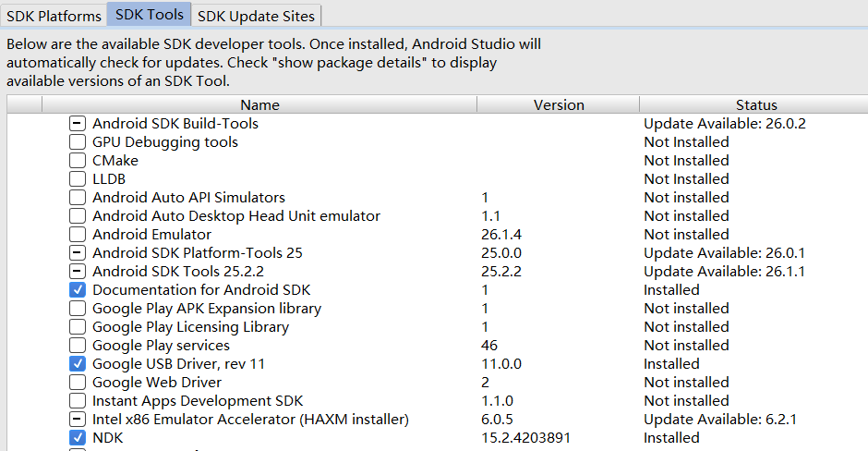The width and height of the screenshot is (868, 451).
Task: Enable GPU Debugging tools checkbox
Action: tap(78, 141)
